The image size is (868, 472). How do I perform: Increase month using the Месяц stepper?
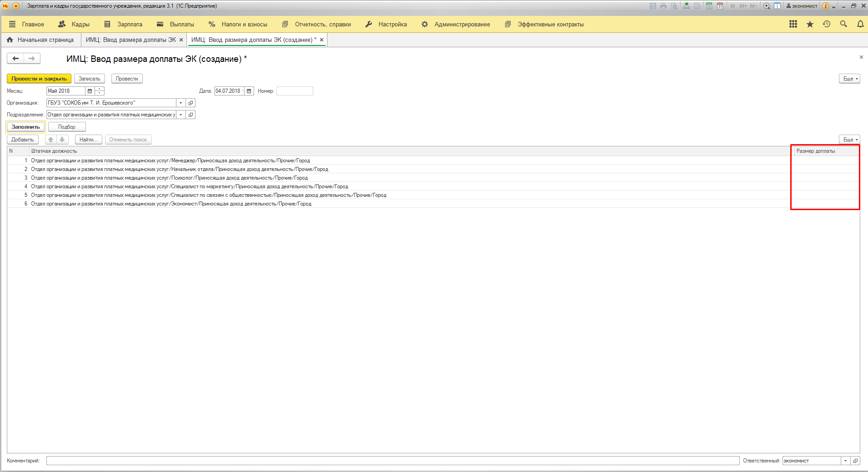100,89
